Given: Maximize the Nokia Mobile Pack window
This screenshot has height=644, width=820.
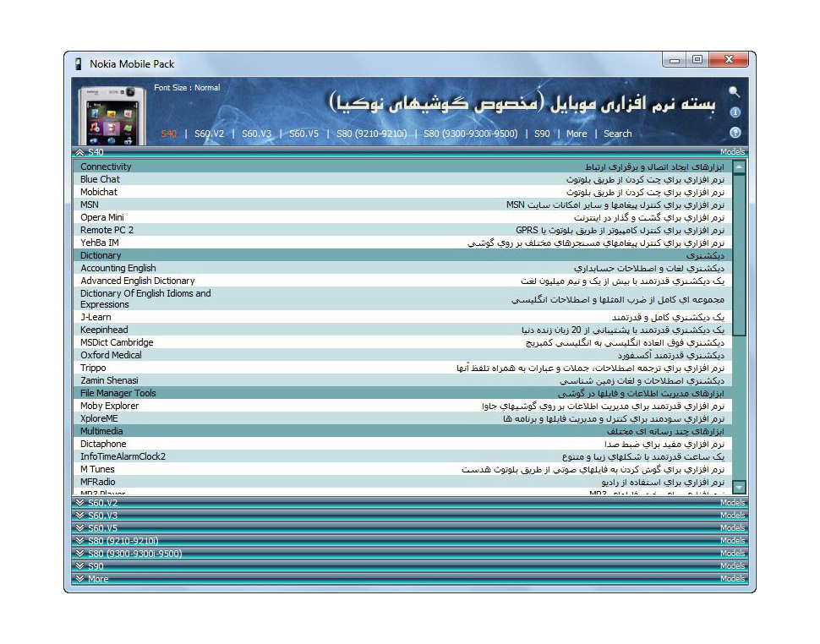Looking at the screenshot, I should (x=697, y=60).
